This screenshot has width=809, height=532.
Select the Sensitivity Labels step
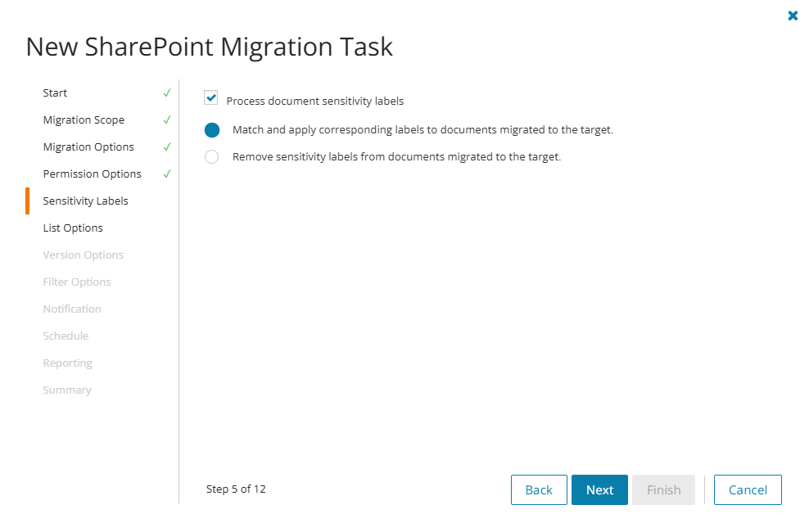(x=85, y=201)
